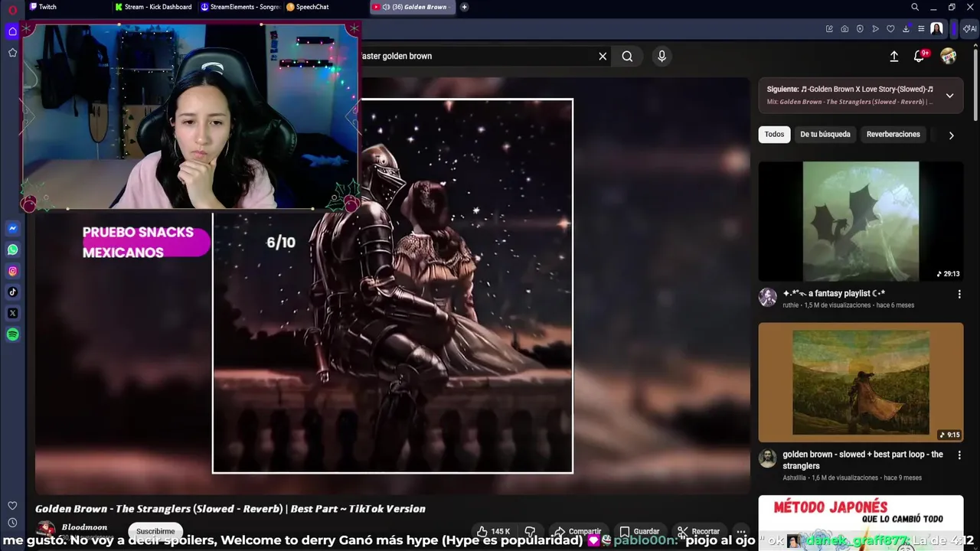
Task: Open Método Japonés ad thumbnail
Action: (x=861, y=523)
